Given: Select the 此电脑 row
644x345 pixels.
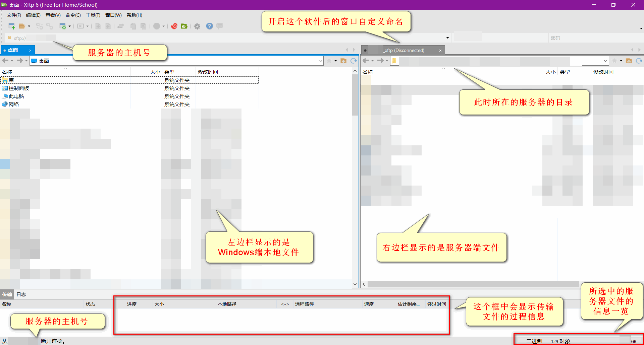Looking at the screenshot, I should click(129, 96).
